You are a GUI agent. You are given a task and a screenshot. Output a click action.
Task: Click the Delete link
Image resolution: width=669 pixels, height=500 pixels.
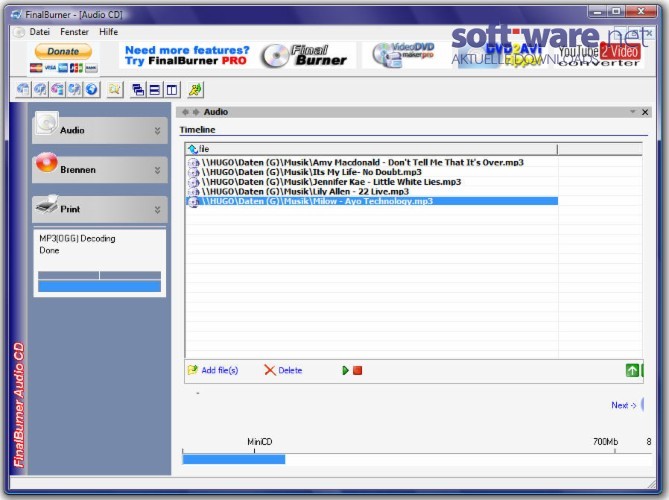click(x=290, y=370)
